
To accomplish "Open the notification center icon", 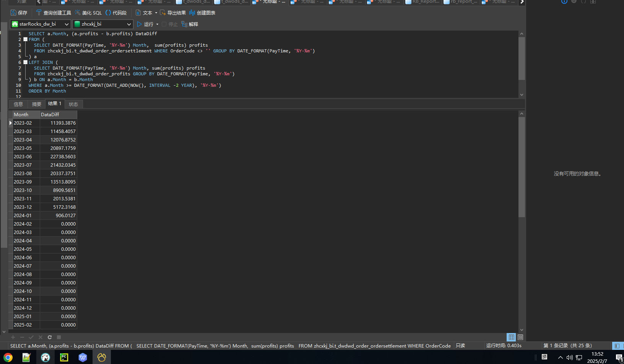I will click(619, 357).
